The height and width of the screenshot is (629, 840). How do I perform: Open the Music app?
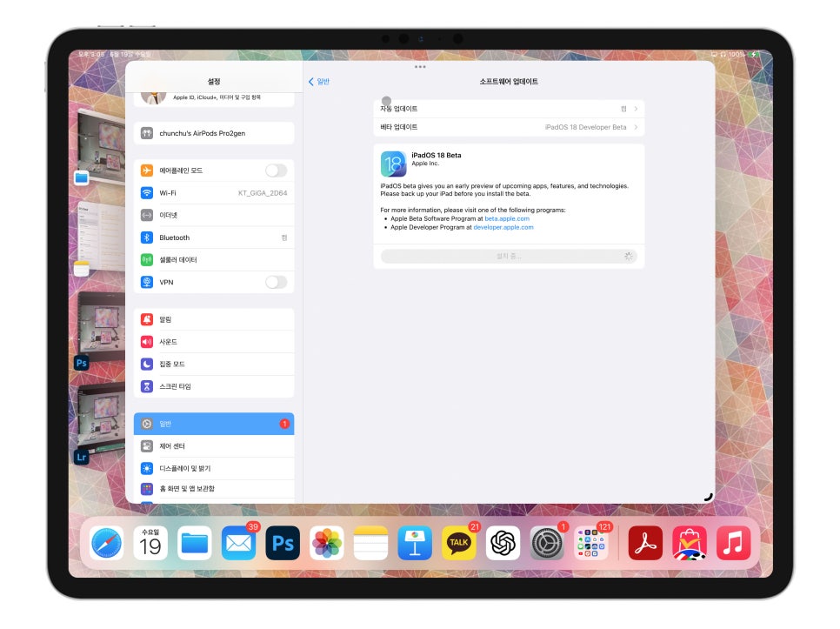pyautogui.click(x=733, y=543)
